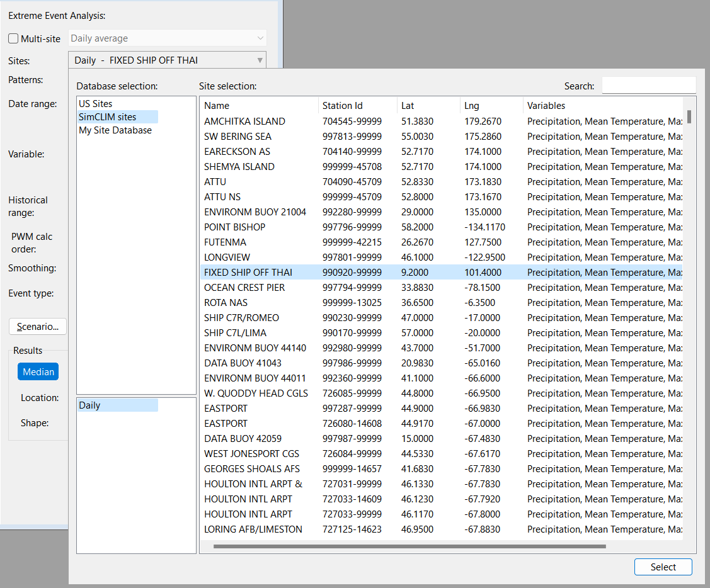Image resolution: width=710 pixels, height=588 pixels.
Task: Select HOULTON INTL ARPT 727033-99999 row
Action: pos(442,514)
